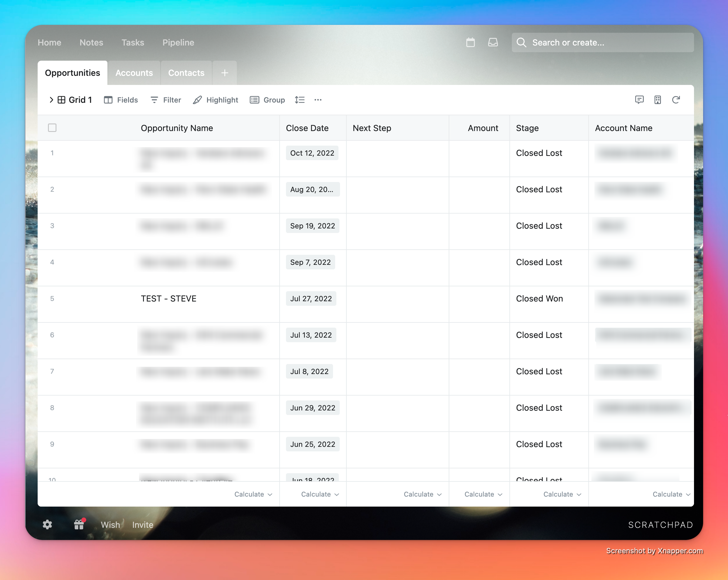
Task: Open Calculate dropdown under Amount column
Action: click(483, 494)
